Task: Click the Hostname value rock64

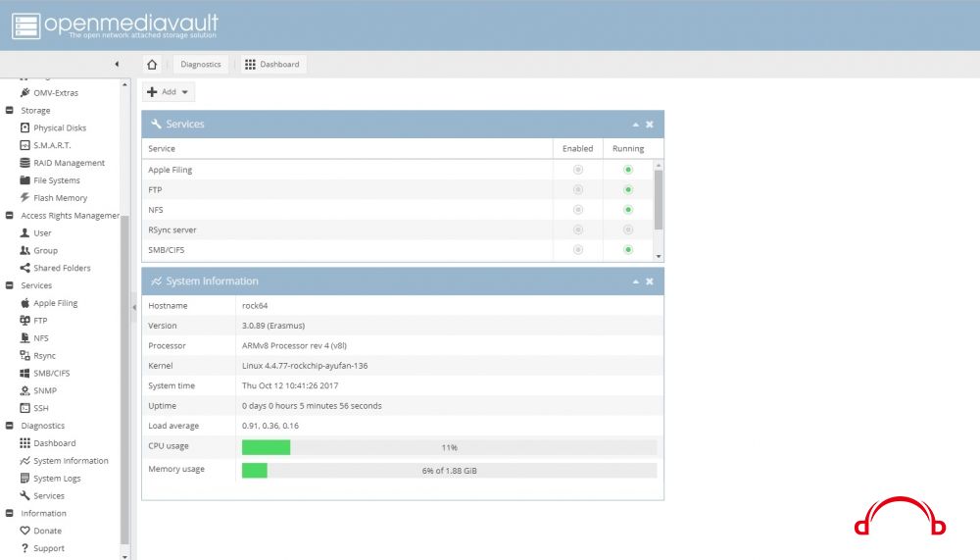Action: pyautogui.click(x=255, y=305)
